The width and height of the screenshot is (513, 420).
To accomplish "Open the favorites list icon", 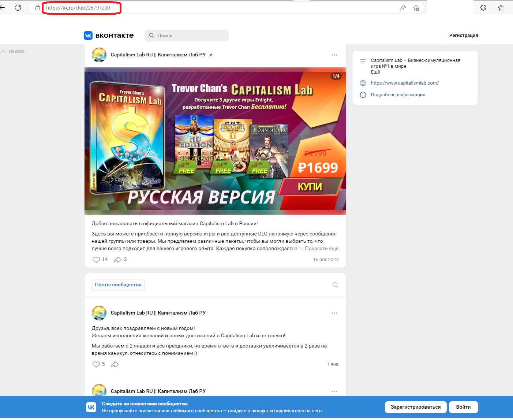I will (501, 8).
